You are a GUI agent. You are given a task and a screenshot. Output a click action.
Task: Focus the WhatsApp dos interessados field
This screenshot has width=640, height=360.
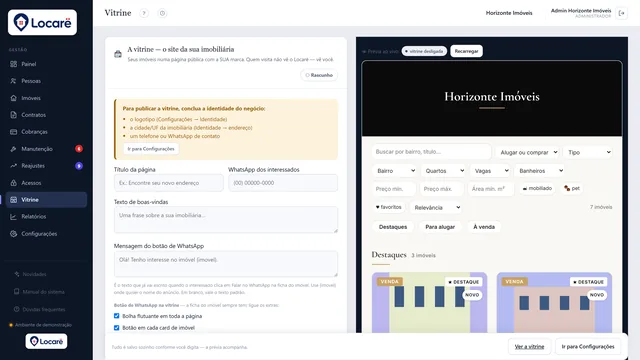tap(283, 183)
